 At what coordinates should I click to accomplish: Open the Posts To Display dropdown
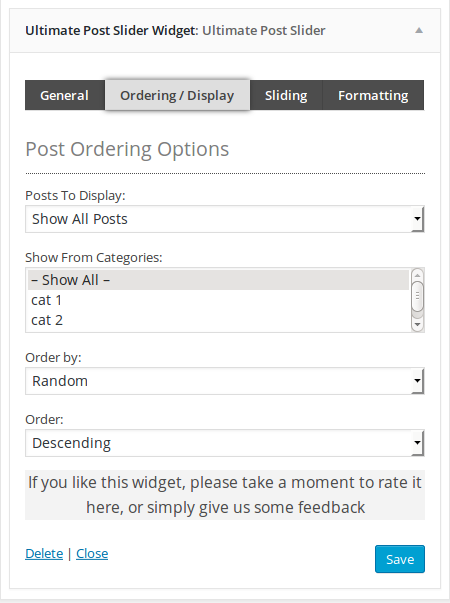[x=225, y=219]
